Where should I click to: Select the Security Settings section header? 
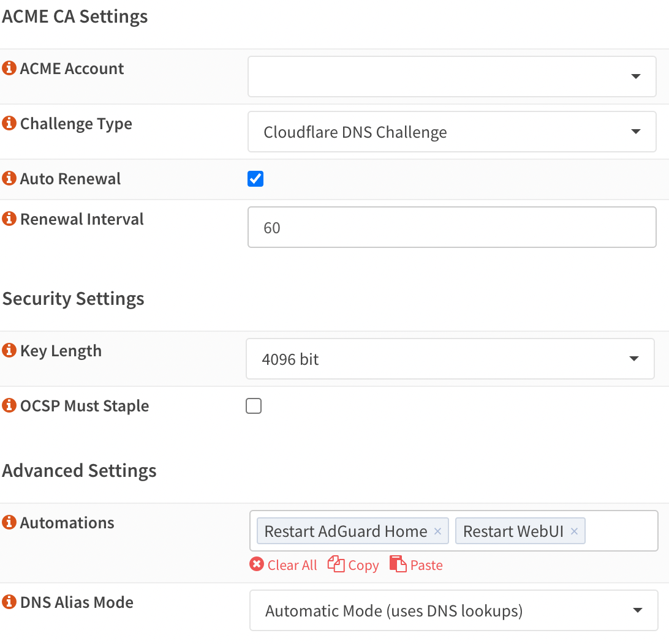tap(73, 299)
